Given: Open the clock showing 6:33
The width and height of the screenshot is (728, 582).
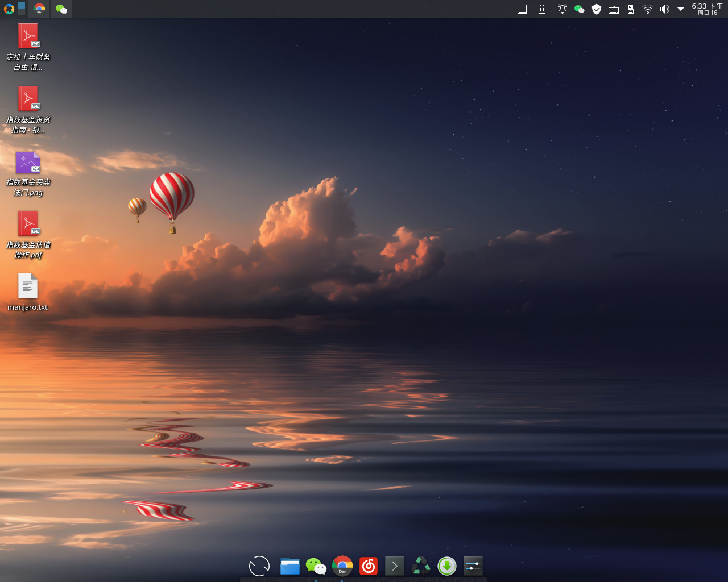Looking at the screenshot, I should (x=708, y=9).
